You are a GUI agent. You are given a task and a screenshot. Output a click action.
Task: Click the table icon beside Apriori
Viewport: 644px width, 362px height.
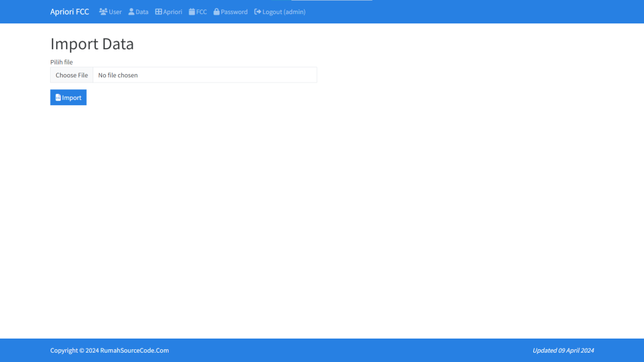click(x=159, y=12)
